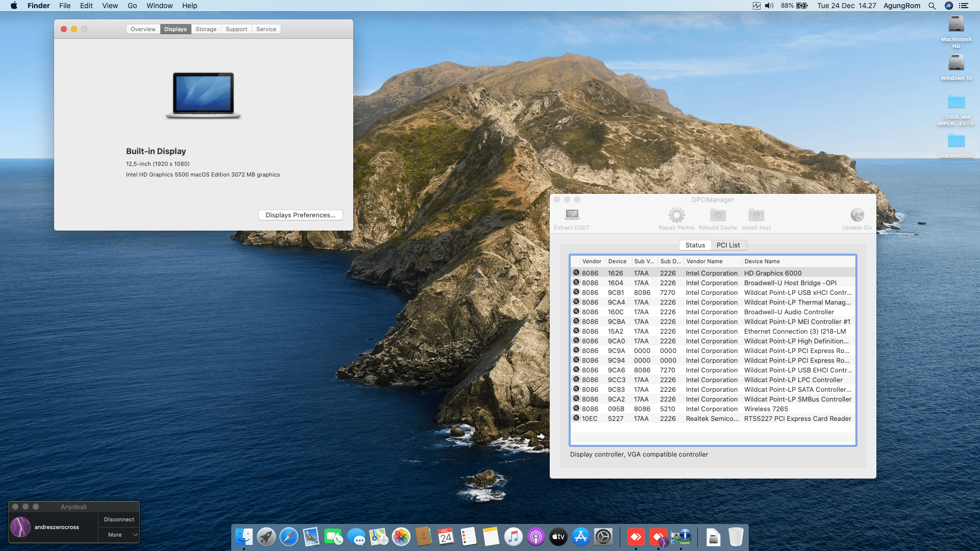The width and height of the screenshot is (980, 551).
Task: Open System Preferences from the dock
Action: click(x=603, y=537)
